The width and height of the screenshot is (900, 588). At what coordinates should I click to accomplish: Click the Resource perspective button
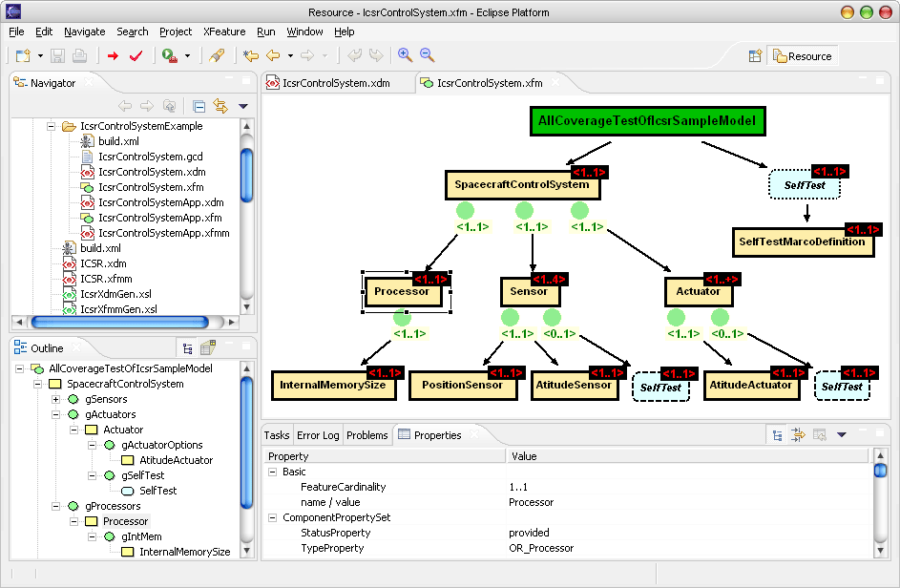pos(803,56)
